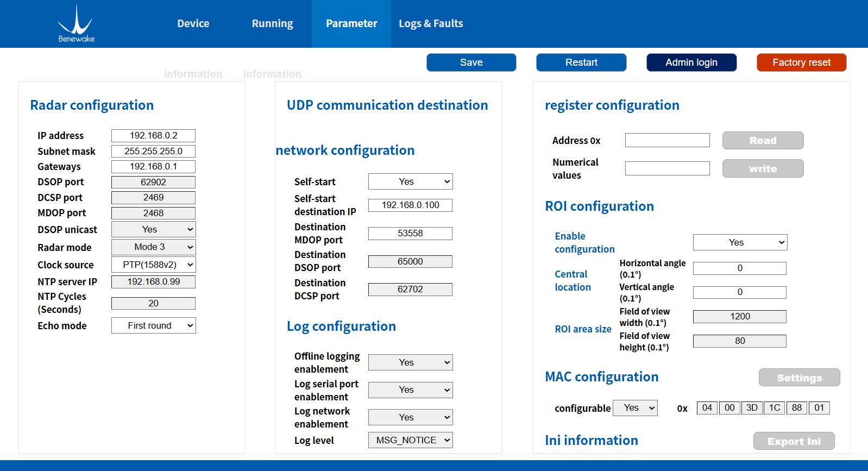Viewport: 868px width, 471px height.
Task: Click the Benewake logo
Action: click(76, 24)
